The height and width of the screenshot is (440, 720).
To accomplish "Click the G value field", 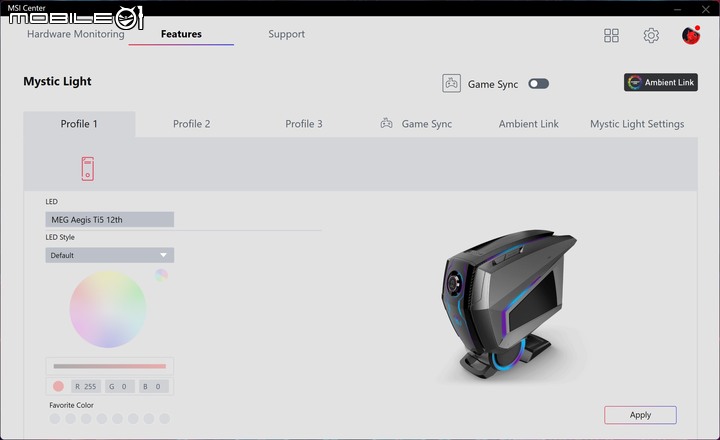I will (x=120, y=386).
